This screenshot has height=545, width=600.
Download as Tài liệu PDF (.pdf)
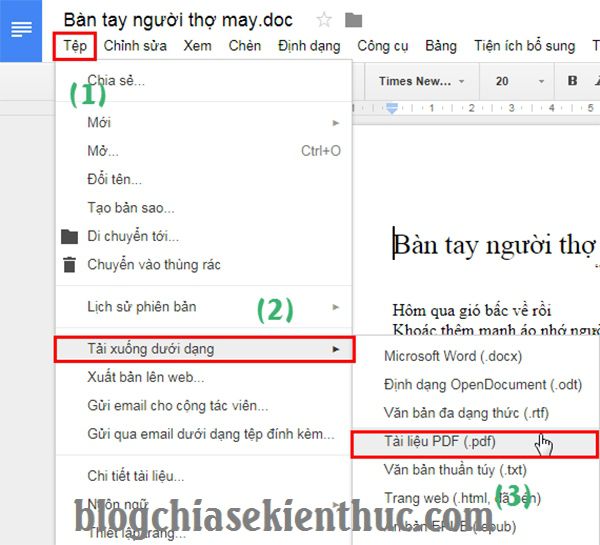[x=474, y=444]
